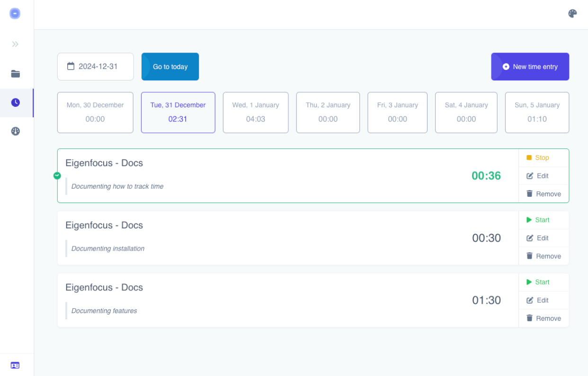The image size is (588, 376).
Task: Select the time tracking clock icon
Action: click(x=16, y=103)
